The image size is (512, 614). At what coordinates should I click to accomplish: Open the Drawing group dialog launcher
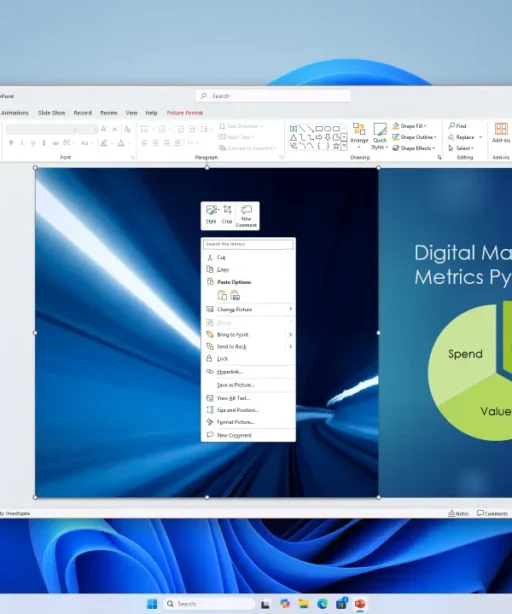(440, 157)
